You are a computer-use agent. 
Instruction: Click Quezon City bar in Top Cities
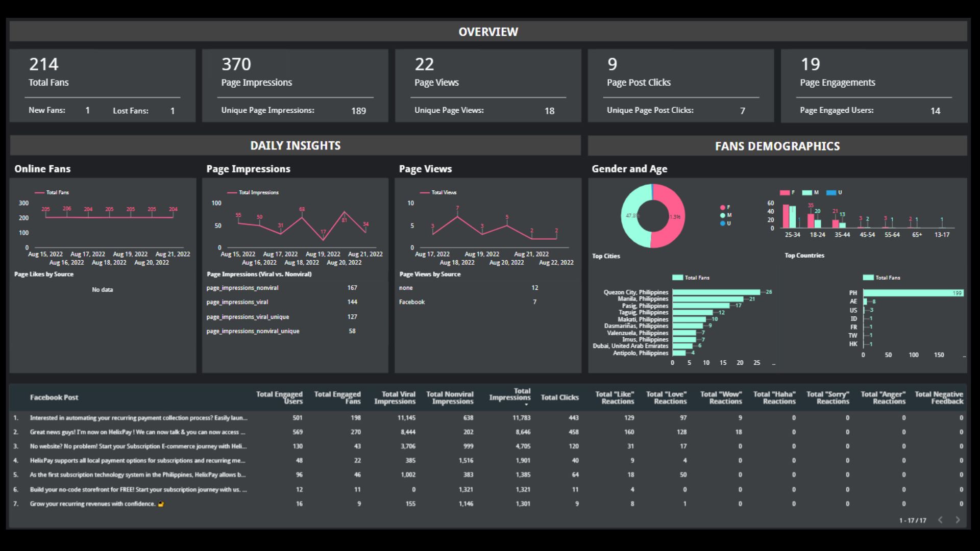pos(716,292)
